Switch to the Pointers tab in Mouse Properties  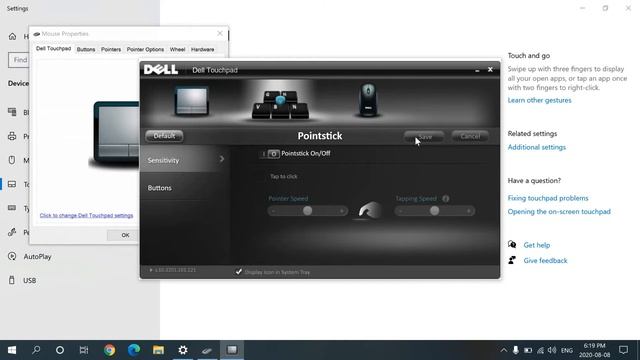point(111,49)
